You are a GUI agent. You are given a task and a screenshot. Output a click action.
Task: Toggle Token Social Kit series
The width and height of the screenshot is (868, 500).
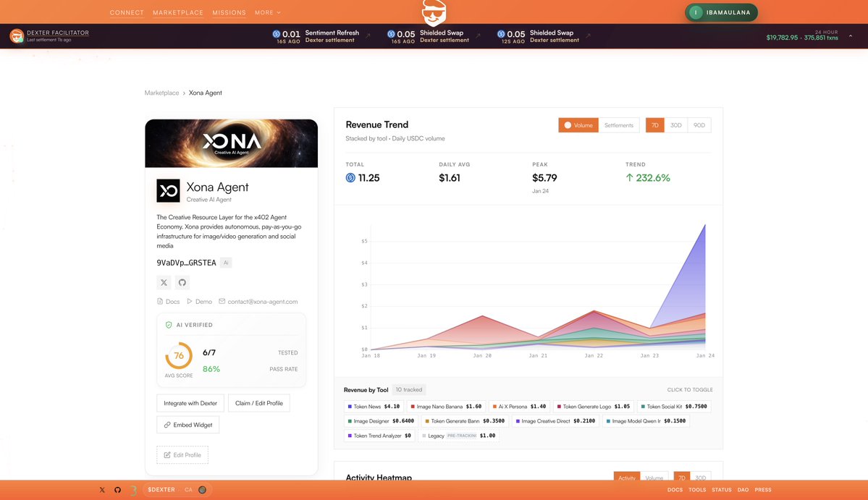click(674, 407)
